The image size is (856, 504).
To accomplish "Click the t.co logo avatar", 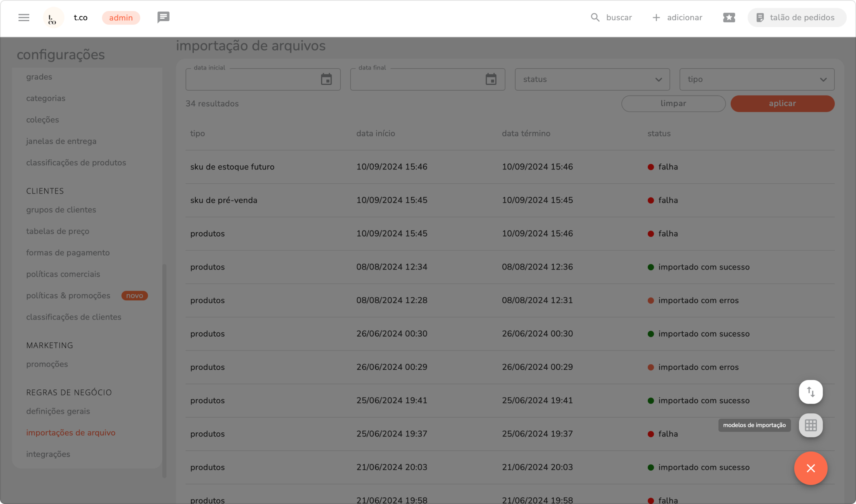I will point(53,18).
